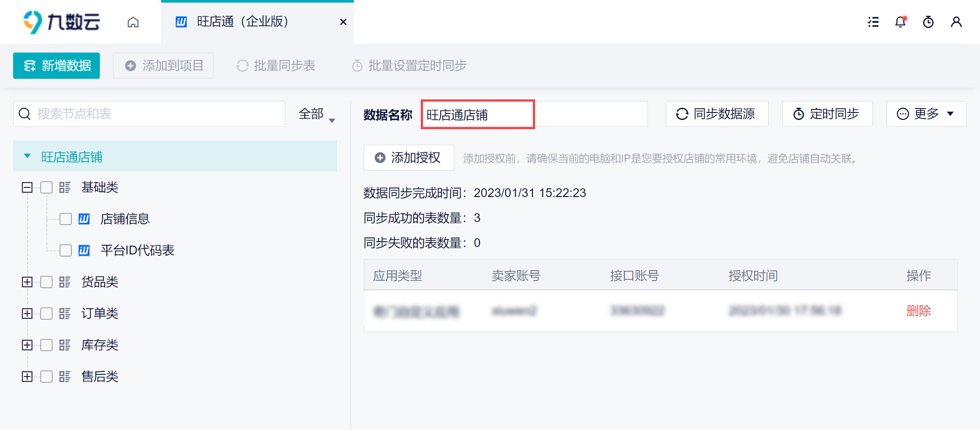This screenshot has height=430, width=980.
Task: Click the 货品类 folder icon
Action: (65, 282)
